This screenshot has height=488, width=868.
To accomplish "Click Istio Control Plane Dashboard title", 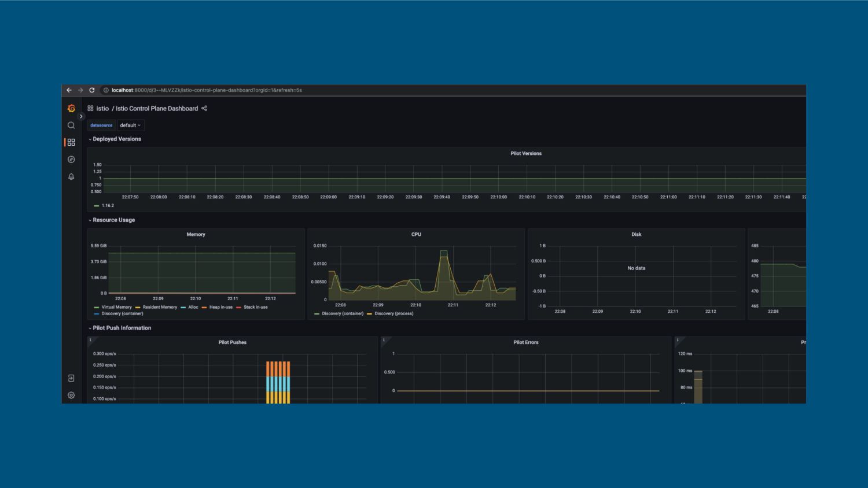I will tap(157, 109).
